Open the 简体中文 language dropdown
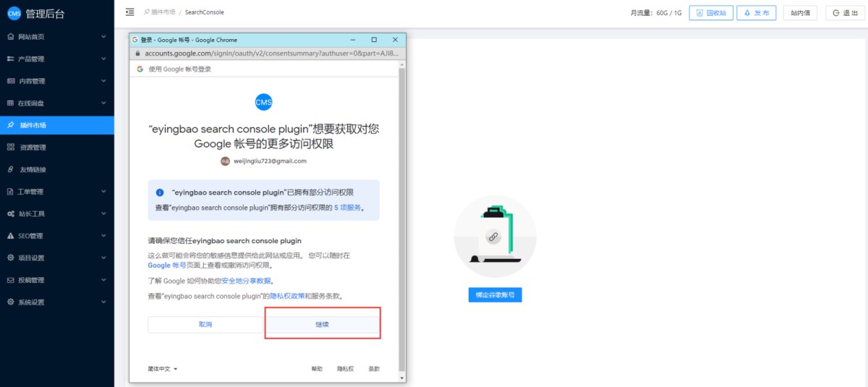Image resolution: width=868 pixels, height=387 pixels. [x=163, y=369]
